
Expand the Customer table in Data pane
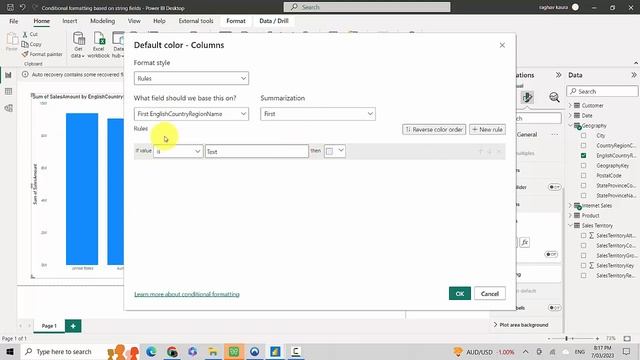571,105
